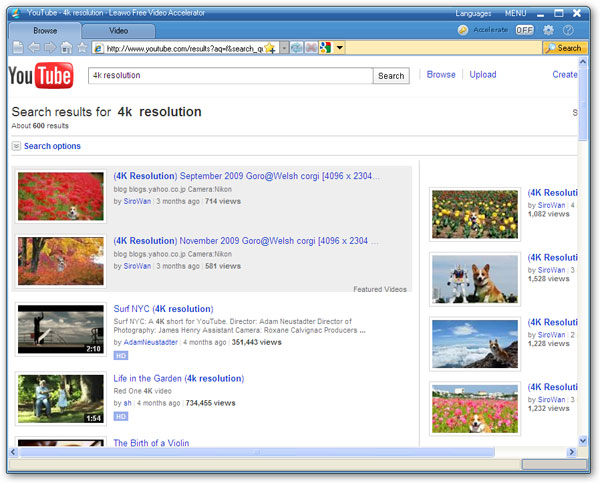Viewport: 600px width, 483px height.
Task: Open the November 2009 Goro@Welsh corgi video title
Action: [x=246, y=241]
